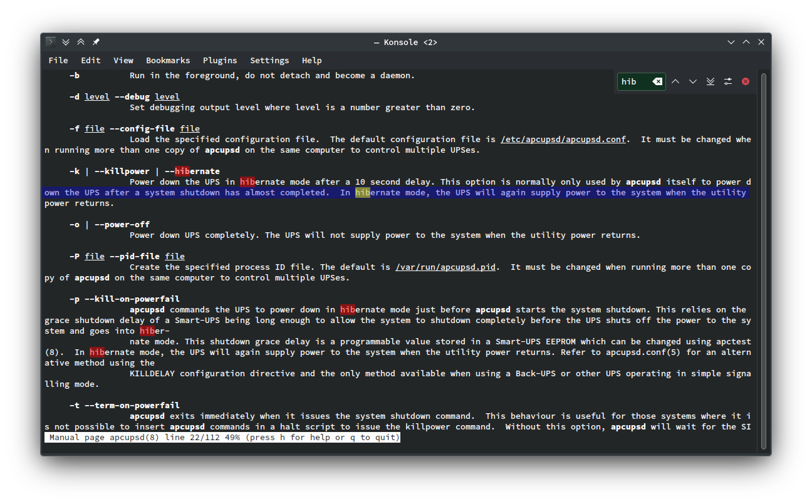Click inside the 'hib' search field
This screenshot has height=504, width=812.
point(634,81)
